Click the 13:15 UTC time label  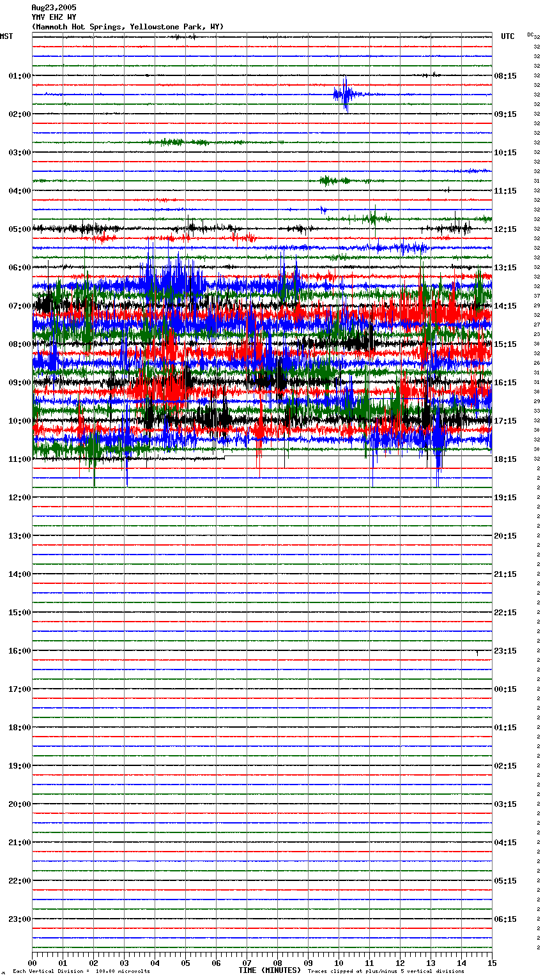[x=505, y=268]
